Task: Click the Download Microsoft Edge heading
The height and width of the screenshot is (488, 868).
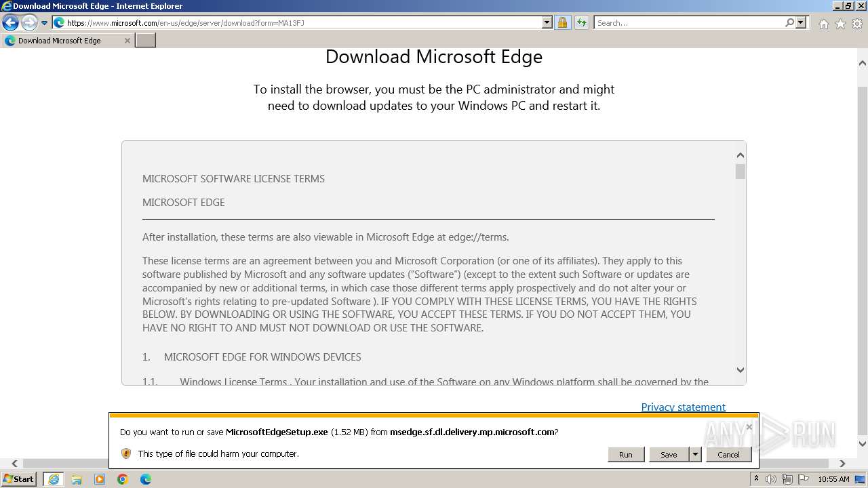Action: click(x=434, y=56)
